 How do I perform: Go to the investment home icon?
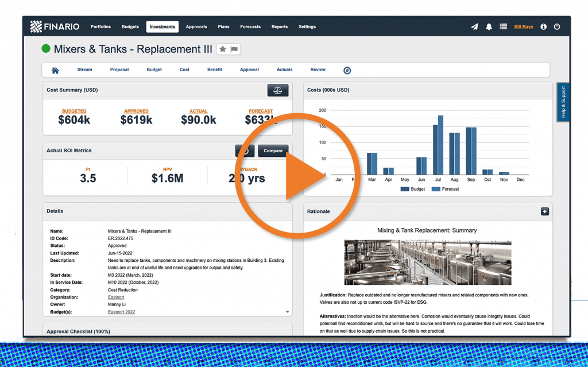pyautogui.click(x=55, y=70)
